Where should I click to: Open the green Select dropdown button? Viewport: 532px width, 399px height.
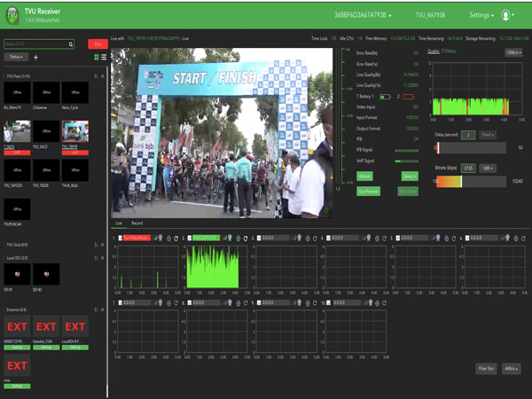coord(410,176)
